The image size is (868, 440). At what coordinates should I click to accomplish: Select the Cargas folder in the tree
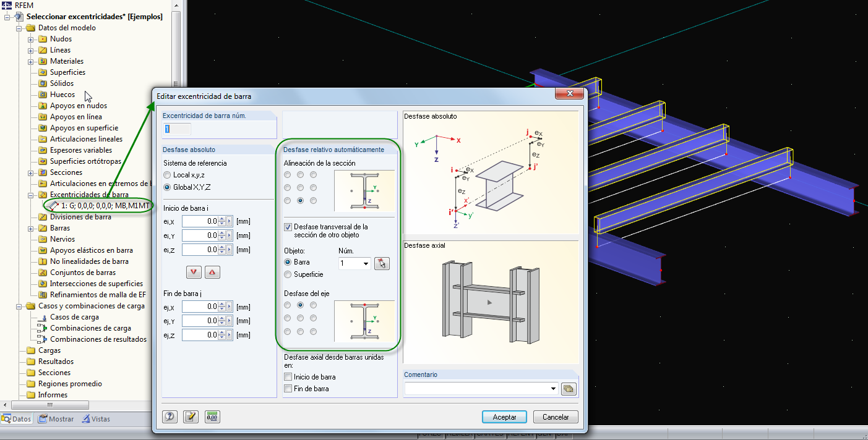[49, 350]
